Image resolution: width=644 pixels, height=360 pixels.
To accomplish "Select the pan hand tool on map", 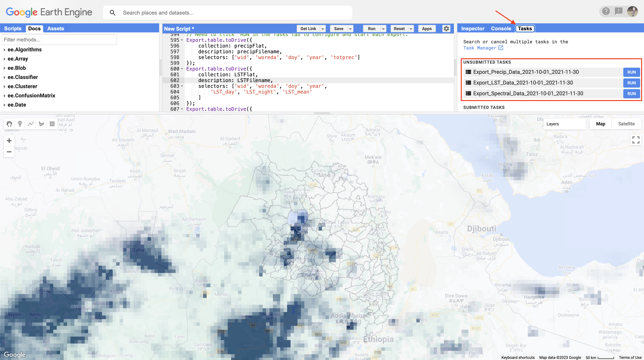I will [x=9, y=124].
